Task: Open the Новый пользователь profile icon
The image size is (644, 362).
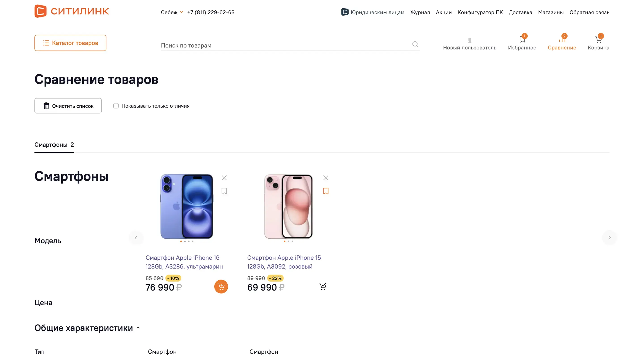Action: pyautogui.click(x=470, y=40)
